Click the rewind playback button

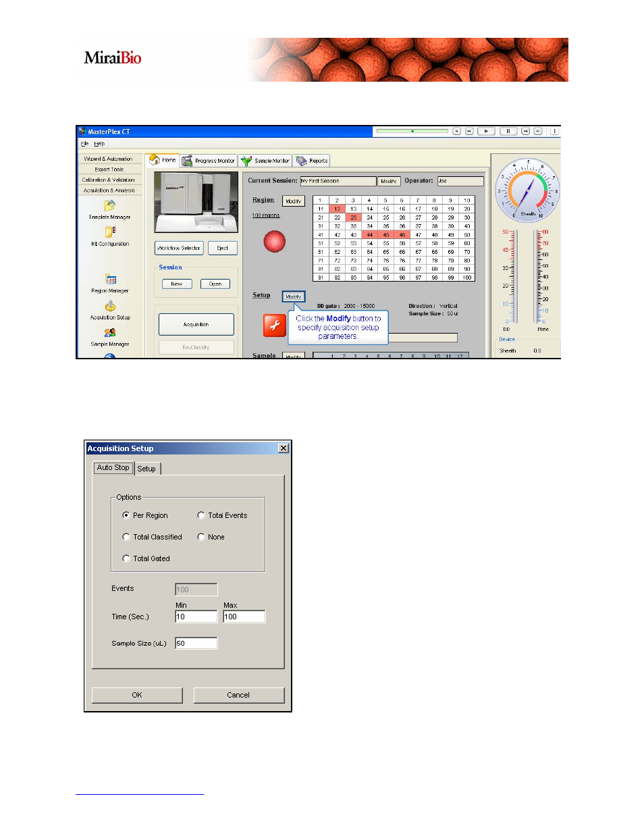pyautogui.click(x=469, y=131)
